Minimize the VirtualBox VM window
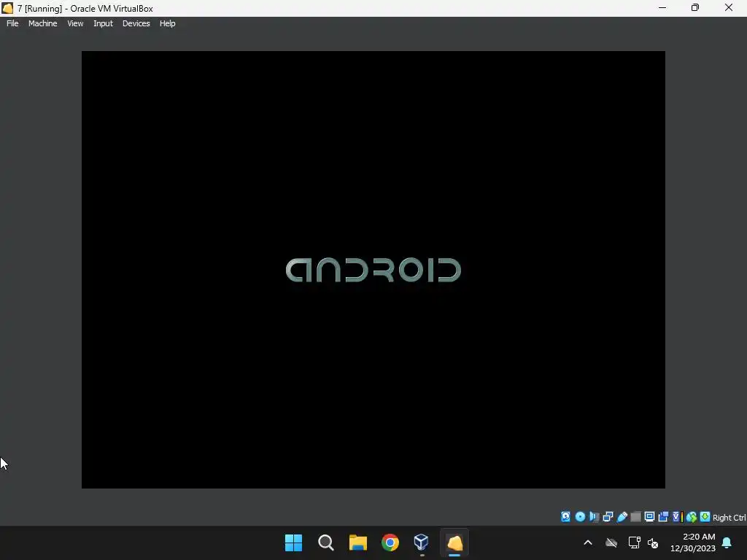747x560 pixels. pyautogui.click(x=662, y=7)
